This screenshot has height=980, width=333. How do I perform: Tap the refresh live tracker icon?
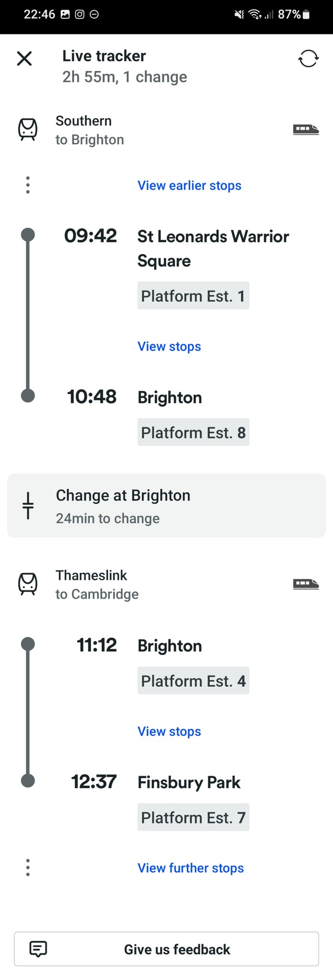pyautogui.click(x=308, y=59)
